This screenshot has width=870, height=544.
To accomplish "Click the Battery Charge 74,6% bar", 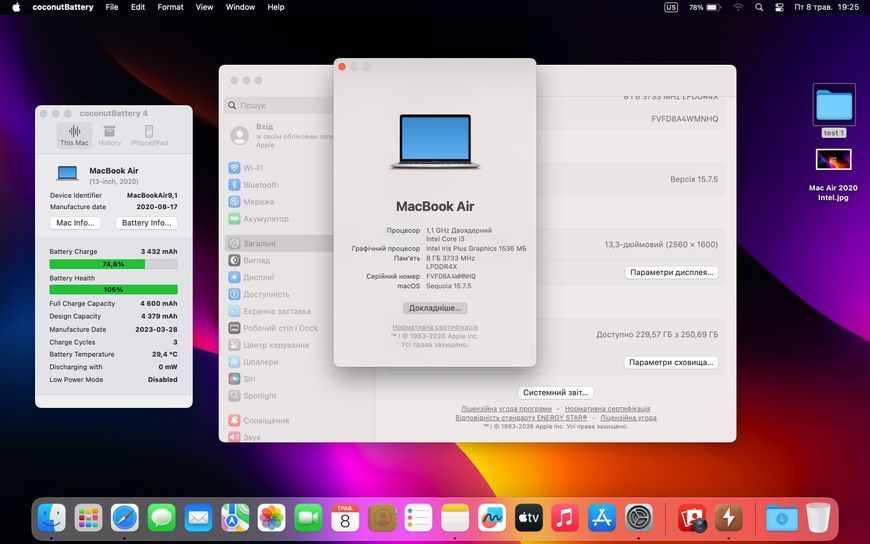I will pos(113,264).
